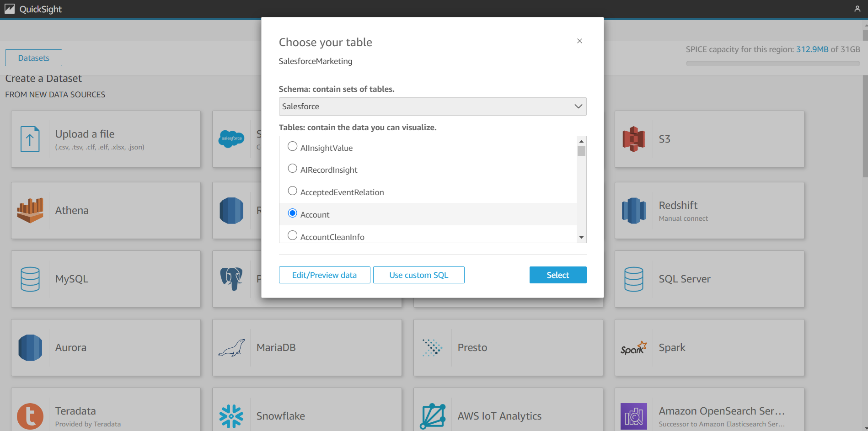The image size is (868, 431).
Task: Click the Salesforce cloud icon
Action: (x=231, y=139)
